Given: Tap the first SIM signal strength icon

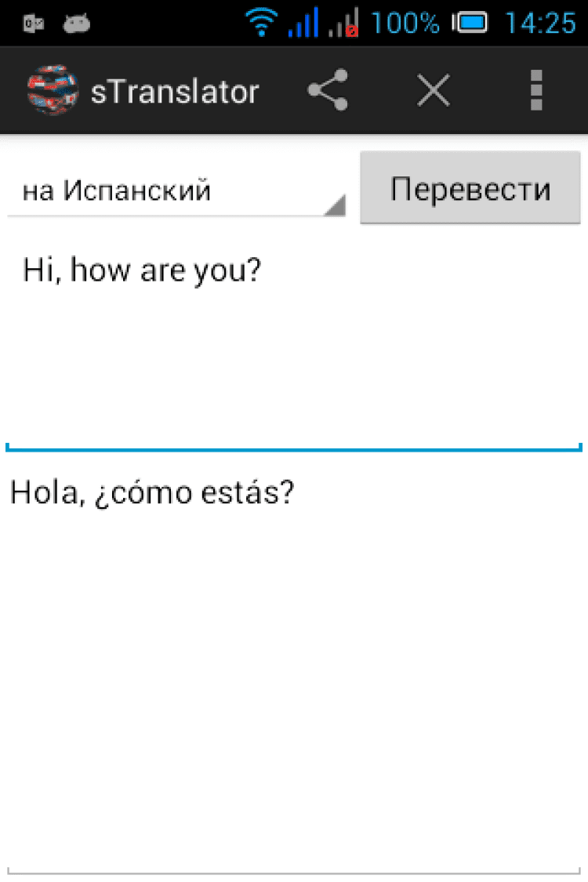Looking at the screenshot, I should point(303,24).
